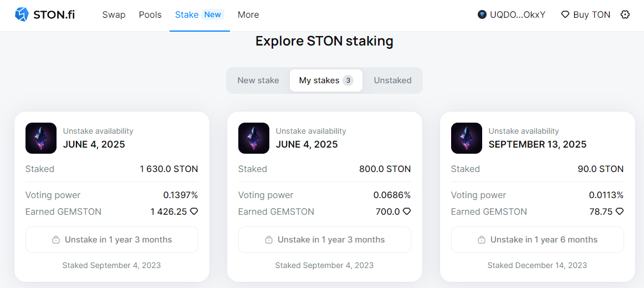Switch to the New stake tab
Viewport: 644px width, 288px height.
pyautogui.click(x=258, y=80)
